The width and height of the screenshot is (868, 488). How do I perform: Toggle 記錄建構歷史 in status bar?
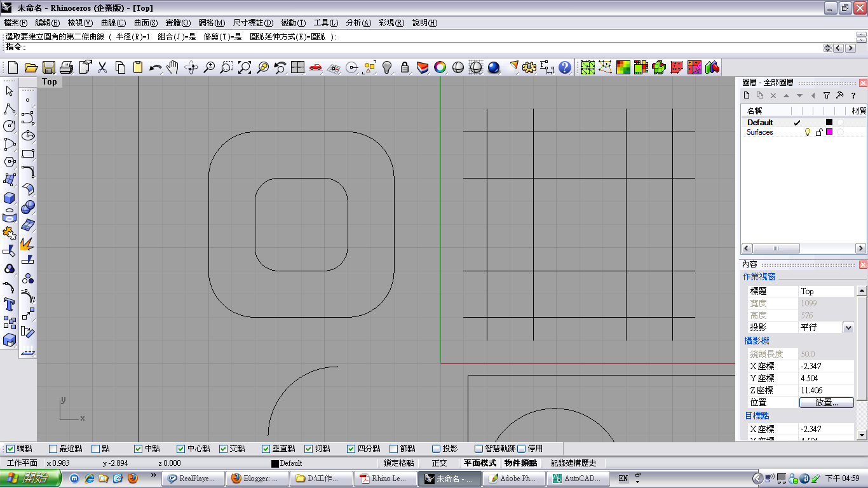tap(574, 464)
